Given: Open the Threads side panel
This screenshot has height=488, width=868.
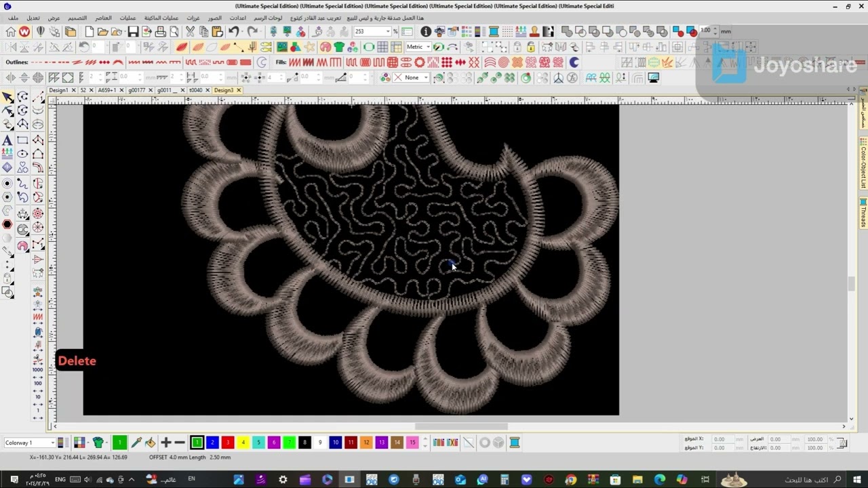Looking at the screenshot, I should point(863,213).
